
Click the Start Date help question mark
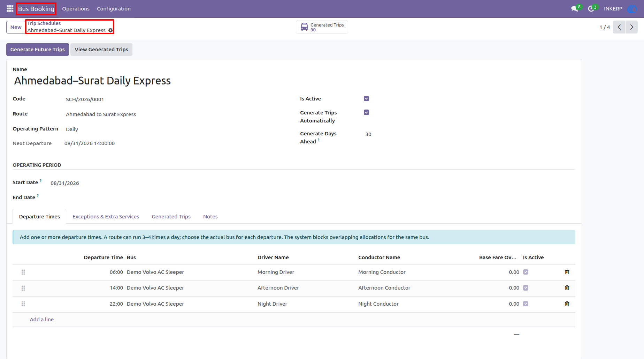click(41, 181)
